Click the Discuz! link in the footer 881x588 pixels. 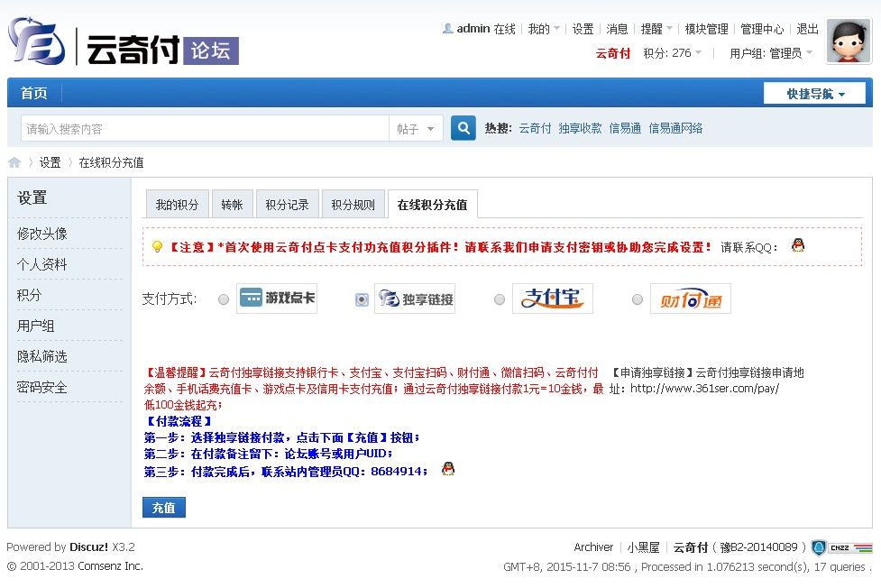tap(88, 547)
